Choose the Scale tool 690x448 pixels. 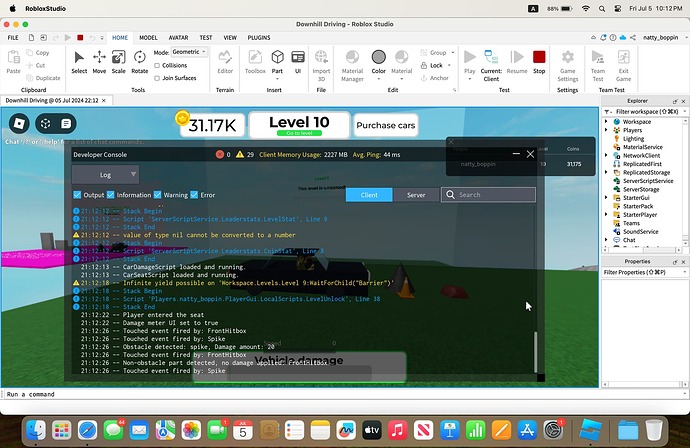(118, 62)
